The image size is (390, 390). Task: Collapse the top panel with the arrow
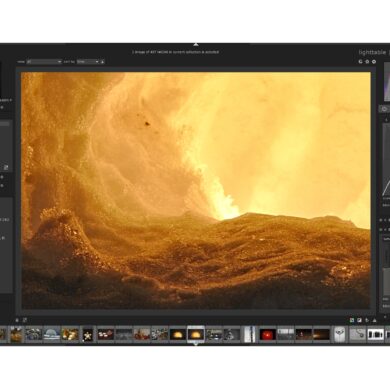tap(196, 44)
